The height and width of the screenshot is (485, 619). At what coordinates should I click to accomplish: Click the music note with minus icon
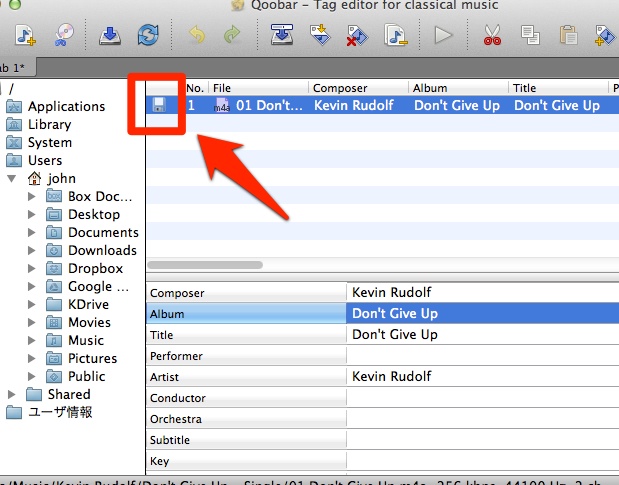click(396, 35)
